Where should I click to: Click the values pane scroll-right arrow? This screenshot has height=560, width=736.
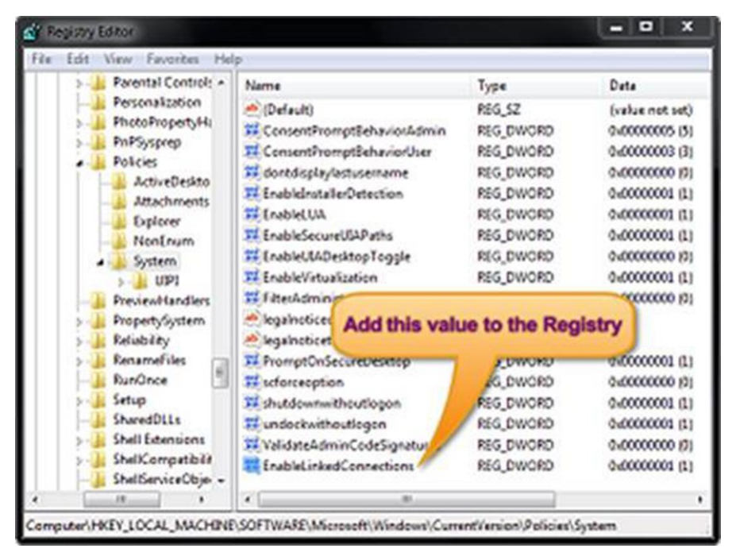[x=700, y=499]
